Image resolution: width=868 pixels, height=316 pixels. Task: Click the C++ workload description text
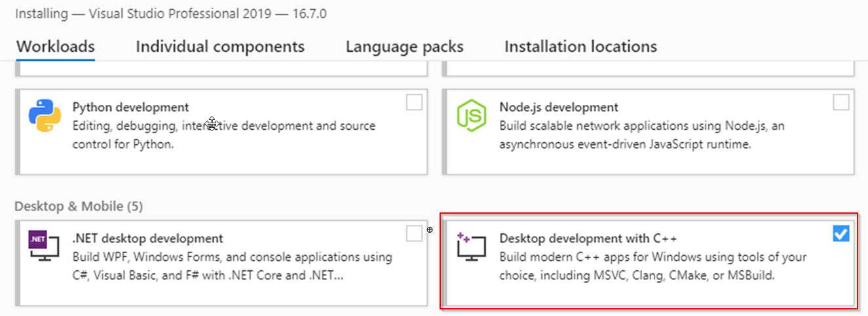pyautogui.click(x=653, y=266)
